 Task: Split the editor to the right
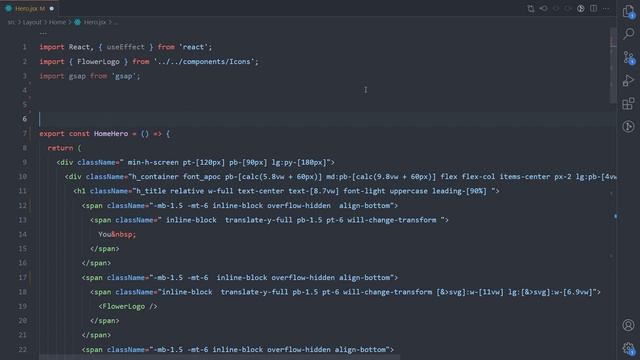[593, 9]
